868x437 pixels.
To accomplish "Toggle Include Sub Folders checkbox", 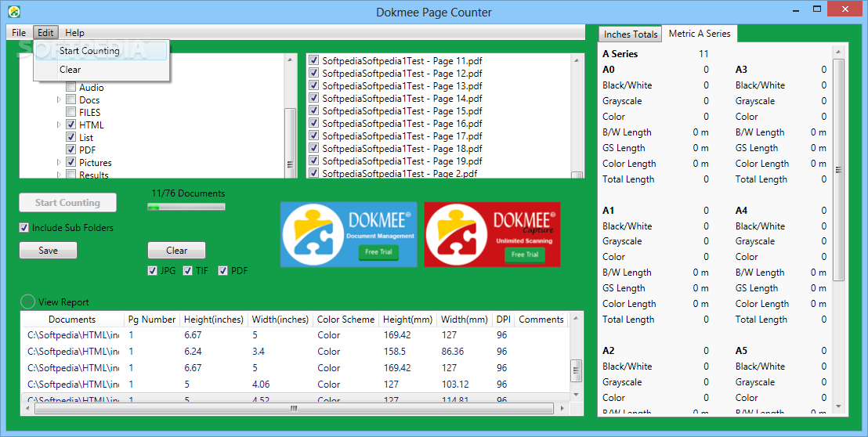I will [24, 227].
